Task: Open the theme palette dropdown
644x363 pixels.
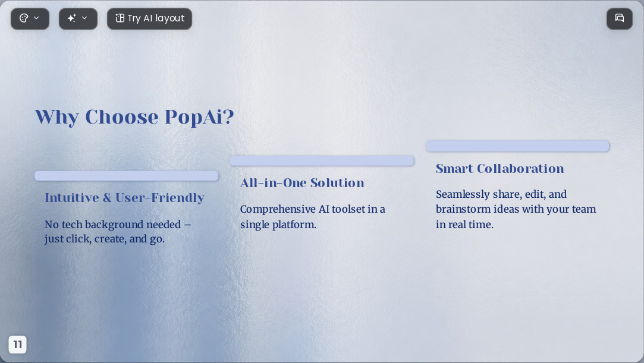Action: tap(30, 18)
